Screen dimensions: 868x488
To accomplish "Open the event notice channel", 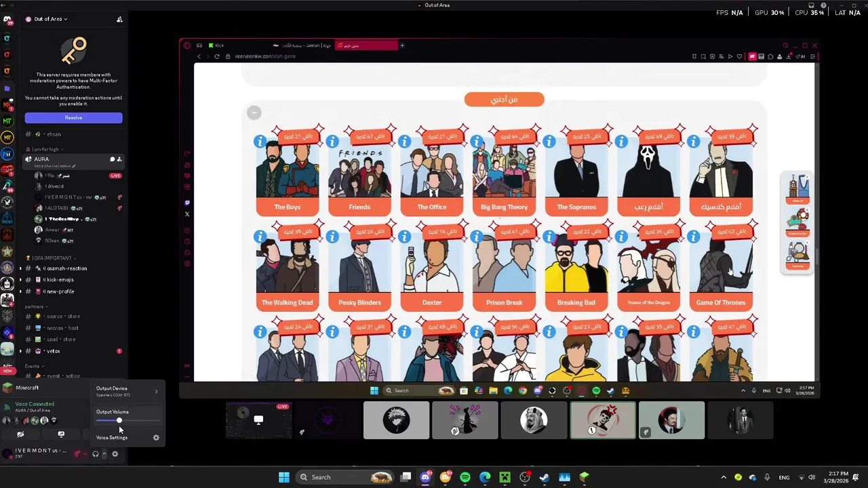I will click(x=73, y=376).
